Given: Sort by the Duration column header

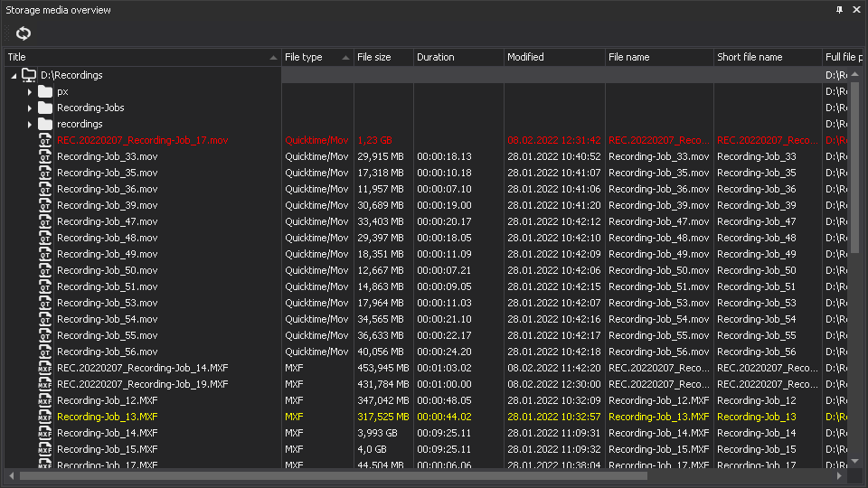Looking at the screenshot, I should pos(459,57).
